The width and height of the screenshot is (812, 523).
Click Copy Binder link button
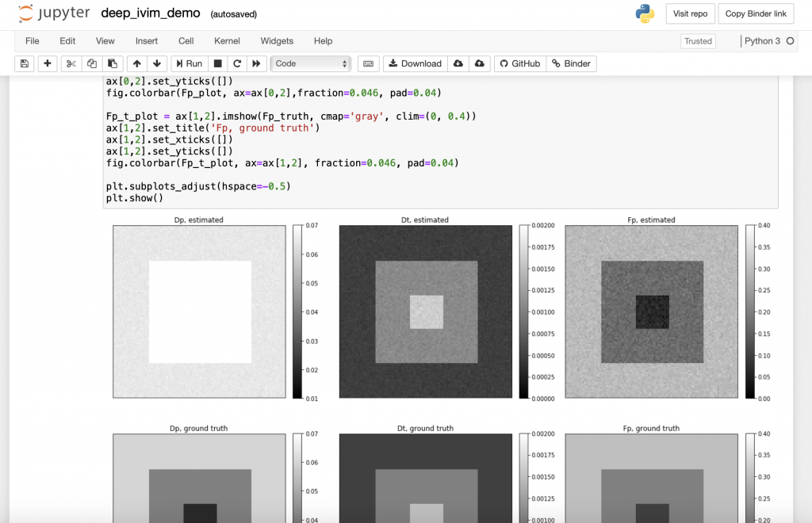pyautogui.click(x=756, y=14)
